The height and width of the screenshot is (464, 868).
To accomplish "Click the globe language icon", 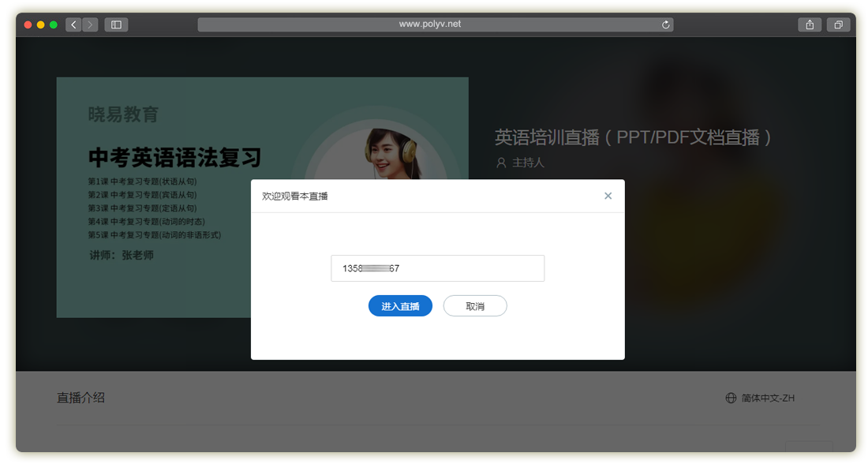I will pyautogui.click(x=731, y=399).
